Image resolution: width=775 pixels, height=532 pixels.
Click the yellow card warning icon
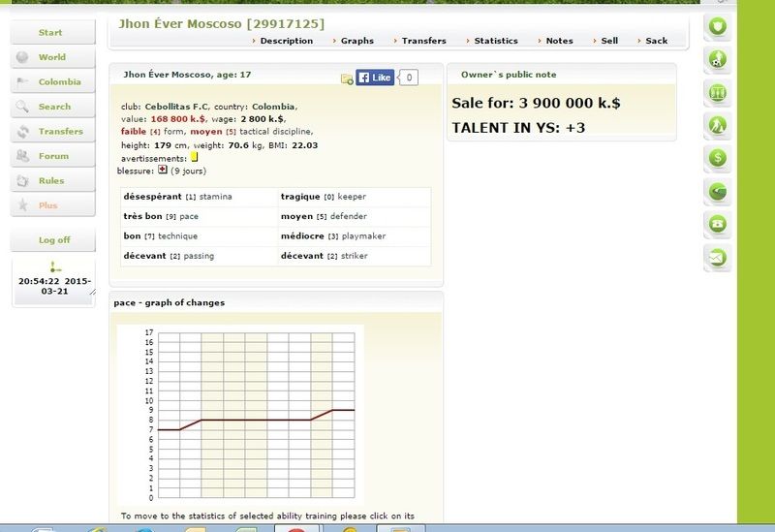(x=194, y=157)
